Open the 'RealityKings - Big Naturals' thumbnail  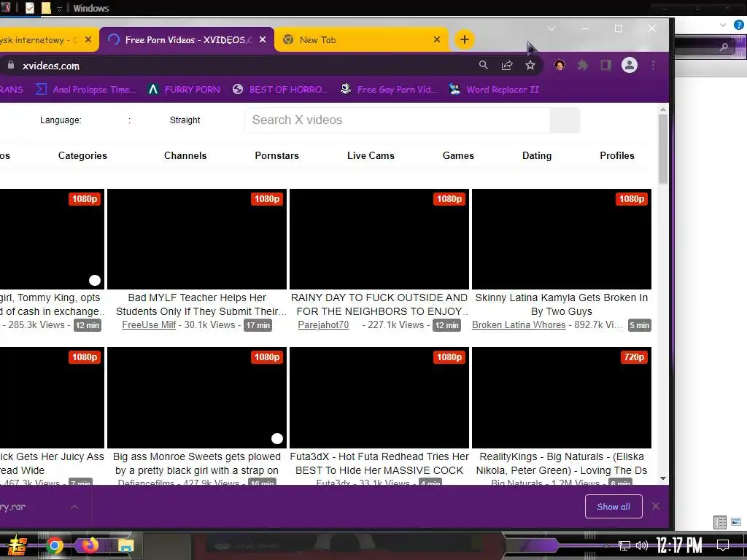tap(561, 397)
